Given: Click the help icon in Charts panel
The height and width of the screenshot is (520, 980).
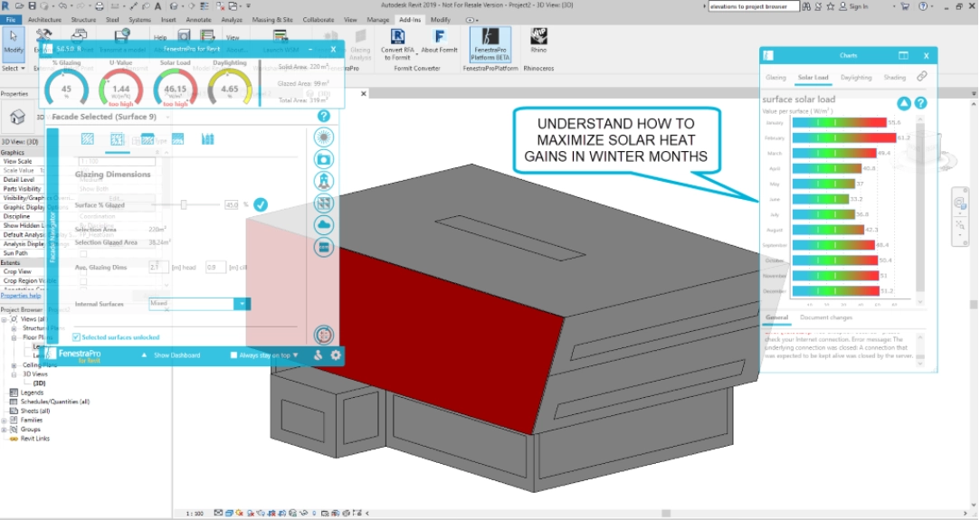Looking at the screenshot, I should coord(920,103).
